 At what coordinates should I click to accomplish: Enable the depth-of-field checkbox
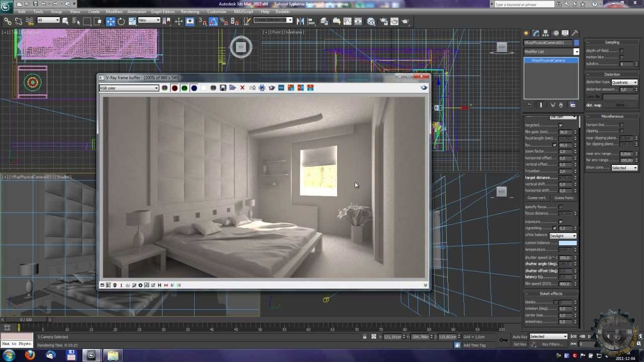click(621, 51)
